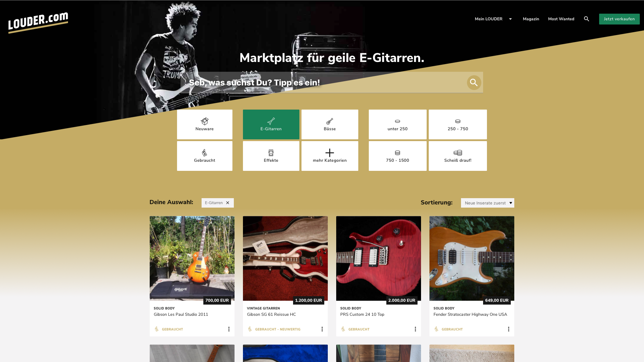Toggle the active E-Gitarren category tile
Image resolution: width=644 pixels, height=362 pixels.
271,124
